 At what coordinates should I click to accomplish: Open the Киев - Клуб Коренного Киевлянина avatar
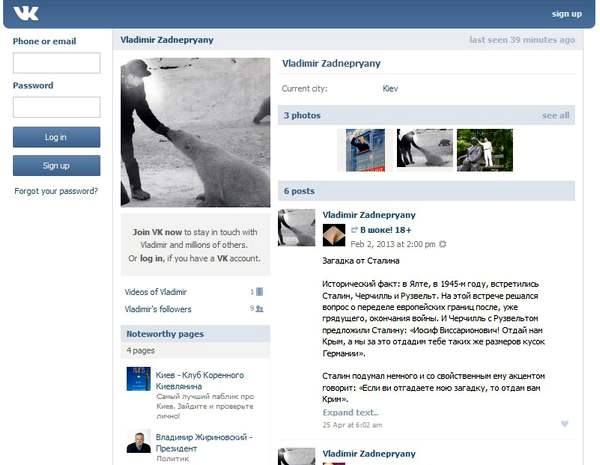coord(138,378)
